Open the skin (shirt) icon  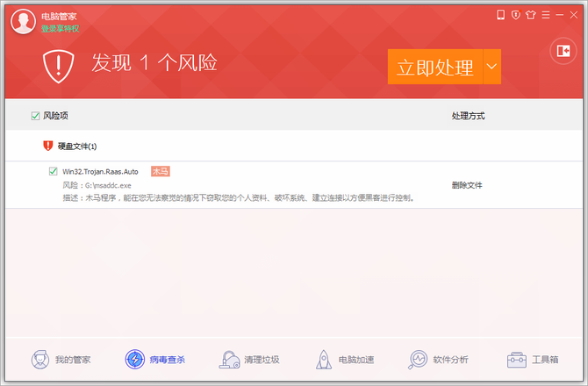click(x=531, y=15)
